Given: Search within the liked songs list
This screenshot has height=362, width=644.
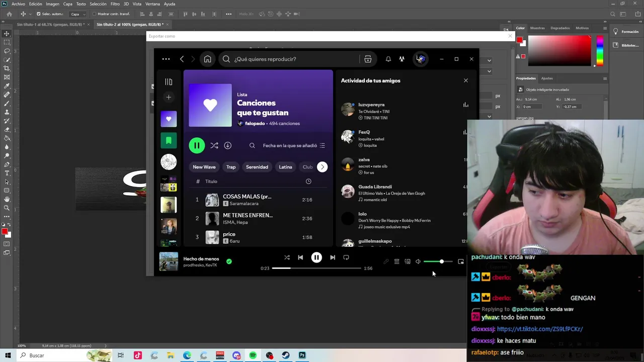Looking at the screenshot, I should [x=252, y=145].
